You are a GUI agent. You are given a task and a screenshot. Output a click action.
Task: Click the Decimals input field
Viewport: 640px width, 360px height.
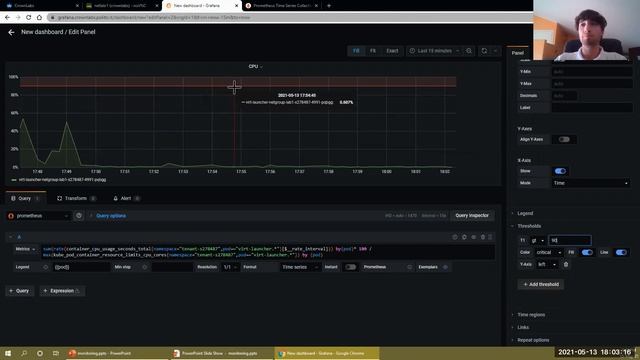(x=564, y=96)
